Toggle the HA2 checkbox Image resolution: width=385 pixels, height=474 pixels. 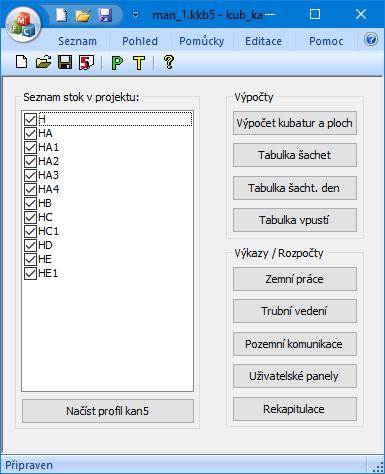point(30,161)
